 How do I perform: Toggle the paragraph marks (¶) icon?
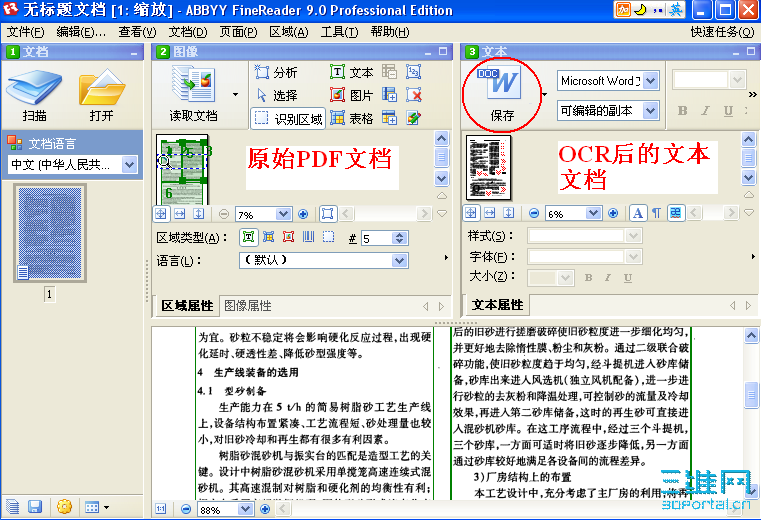click(656, 213)
